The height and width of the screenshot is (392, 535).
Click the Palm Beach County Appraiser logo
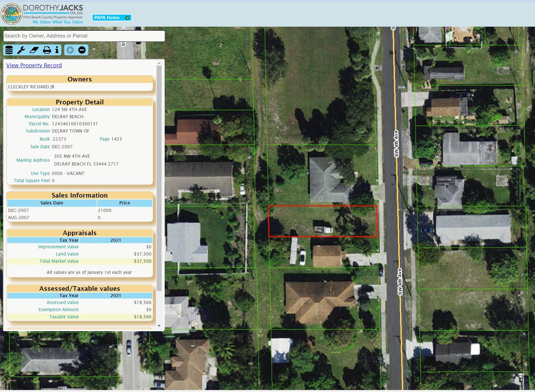click(x=11, y=14)
